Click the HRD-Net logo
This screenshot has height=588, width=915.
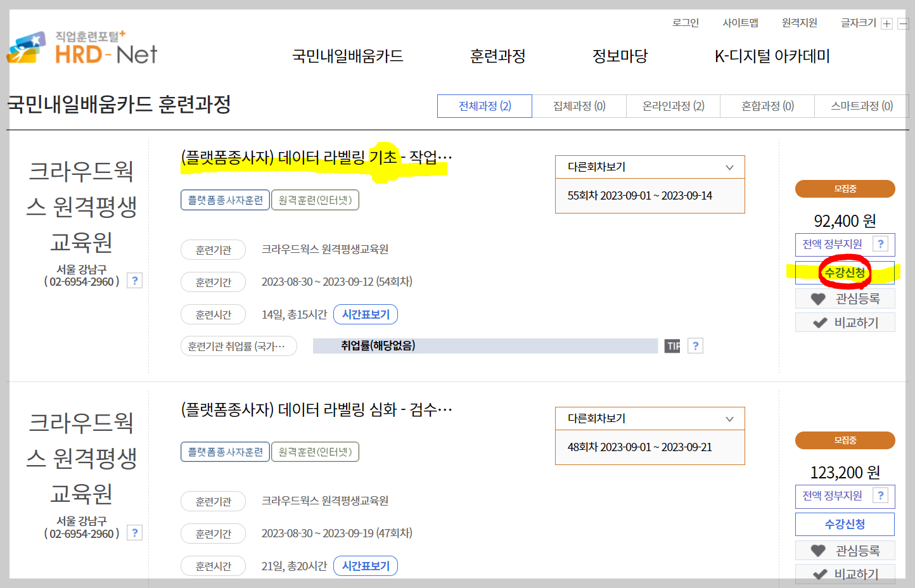coord(82,48)
